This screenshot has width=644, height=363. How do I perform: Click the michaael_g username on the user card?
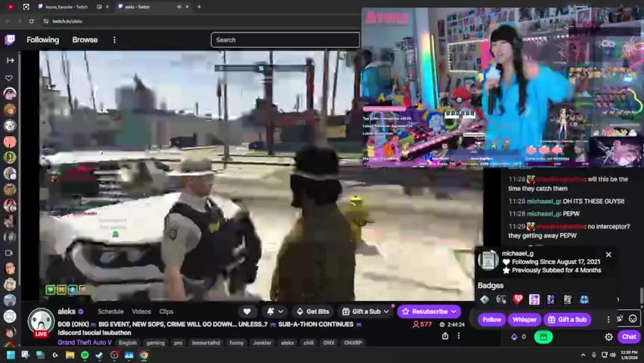click(518, 253)
